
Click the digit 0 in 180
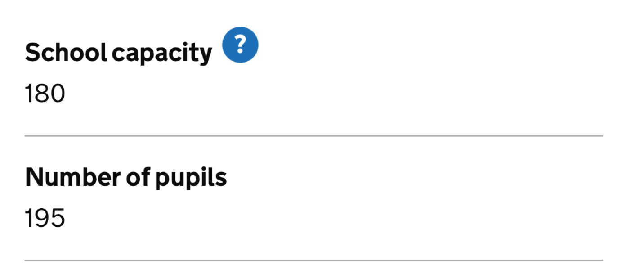pyautogui.click(x=58, y=94)
